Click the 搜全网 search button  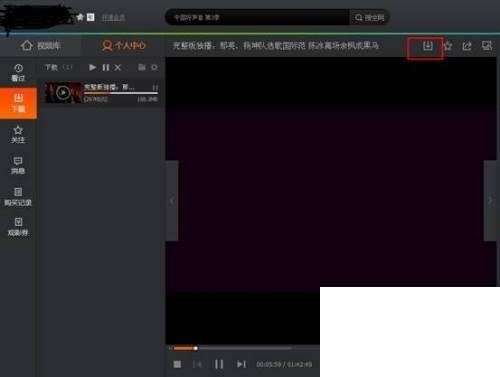(x=369, y=17)
